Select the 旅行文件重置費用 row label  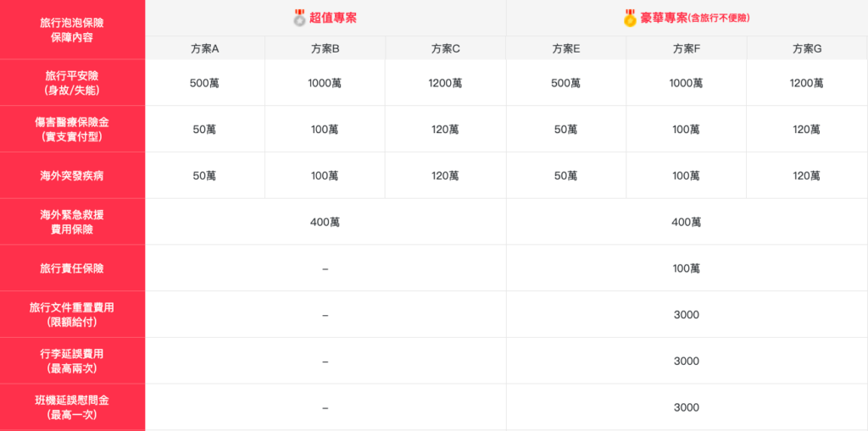pyautogui.click(x=72, y=315)
